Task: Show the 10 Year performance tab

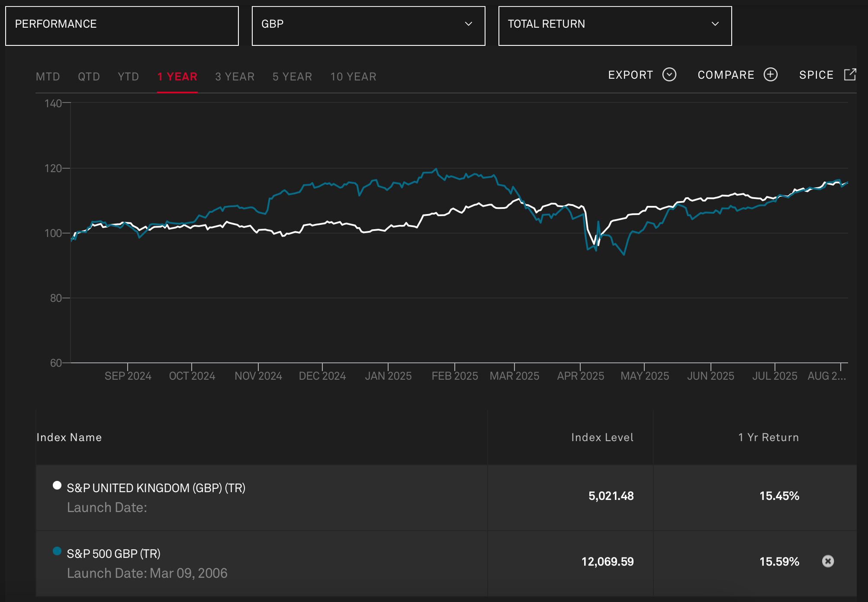Action: [x=353, y=77]
